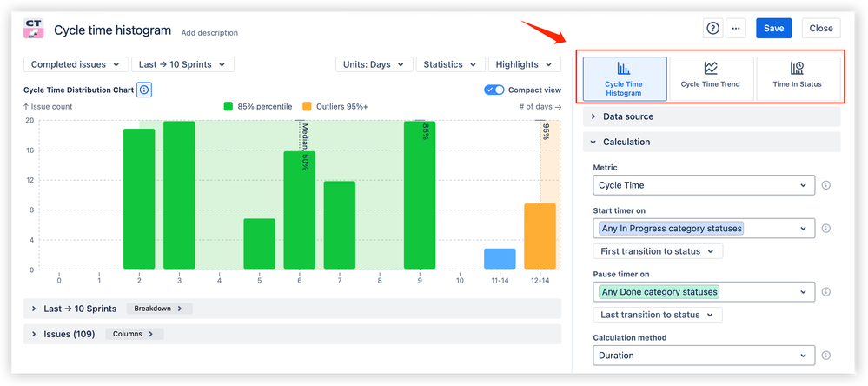Open the Last transition to status dropdown
Viewport: 868px width, 386px height.
click(658, 315)
